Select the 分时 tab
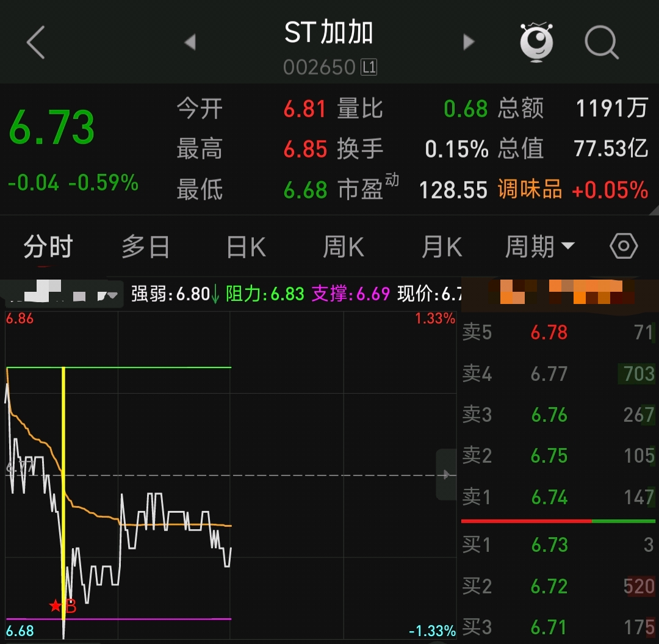This screenshot has height=644, width=659. (x=48, y=247)
